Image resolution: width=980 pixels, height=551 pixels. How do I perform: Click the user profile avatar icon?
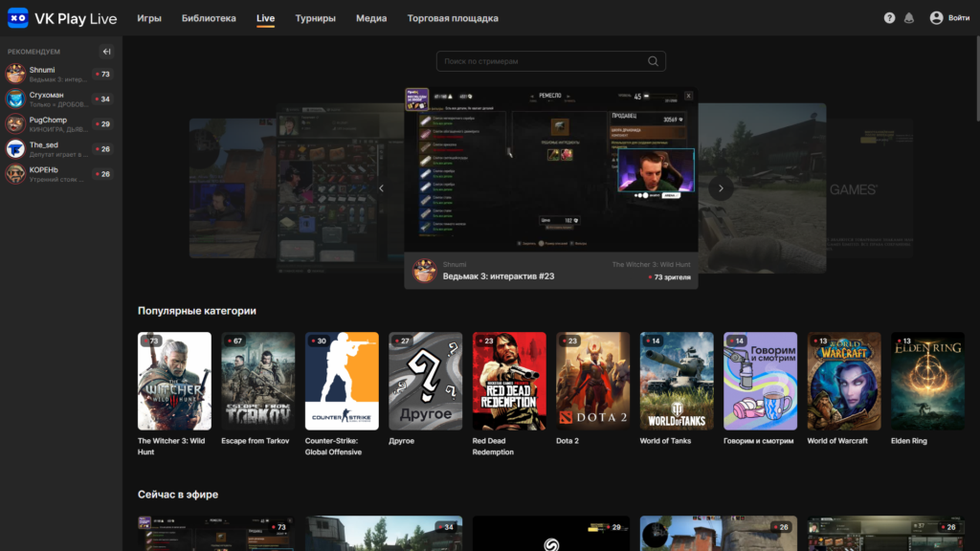pyautogui.click(x=936, y=18)
